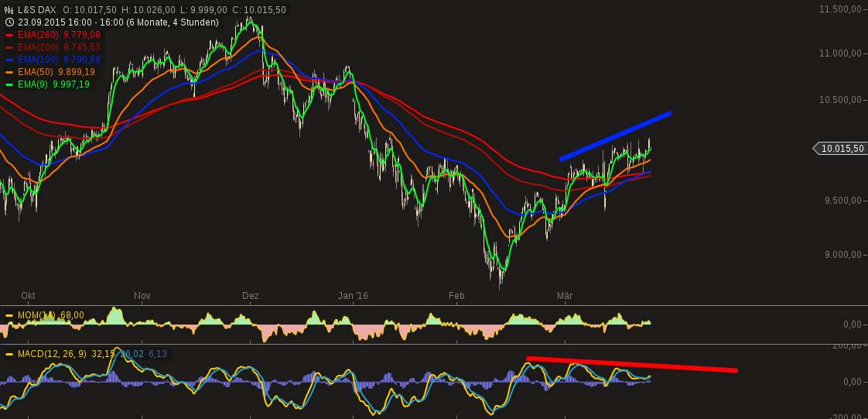
Task: Click the Mär month label on time axis
Action: 565,296
